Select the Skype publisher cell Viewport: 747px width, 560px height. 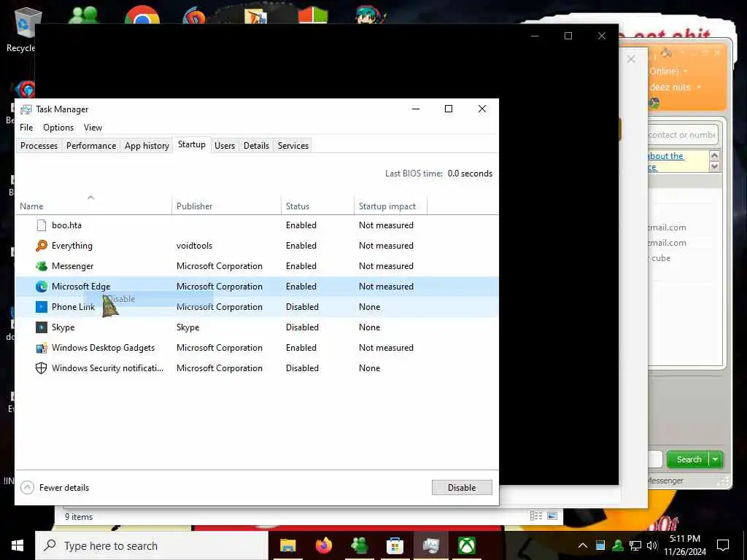pyautogui.click(x=187, y=327)
